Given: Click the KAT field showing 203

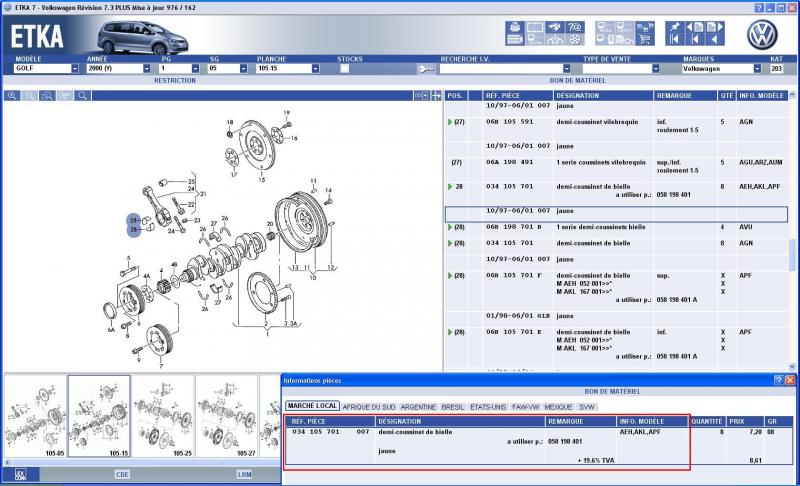Looking at the screenshot, I should point(776,68).
